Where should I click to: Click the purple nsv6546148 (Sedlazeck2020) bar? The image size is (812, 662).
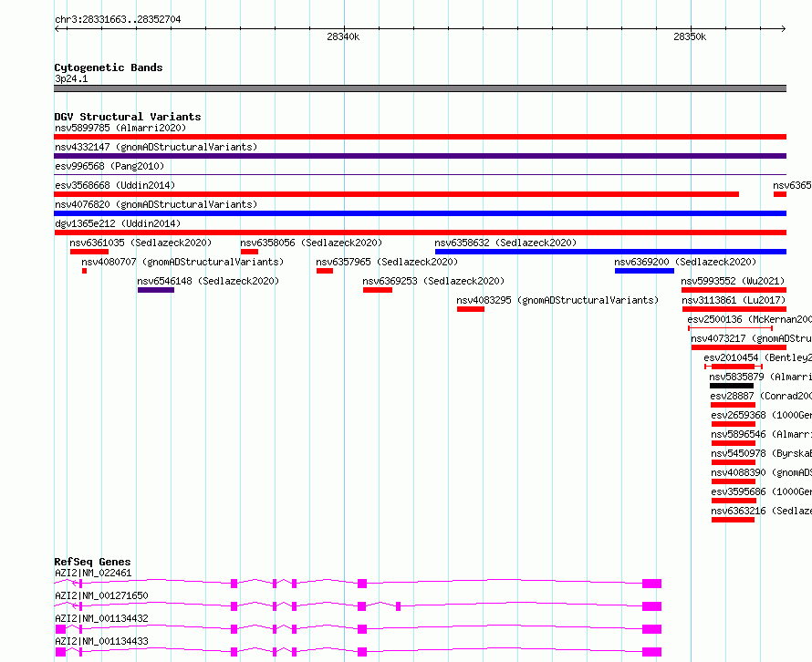point(156,290)
